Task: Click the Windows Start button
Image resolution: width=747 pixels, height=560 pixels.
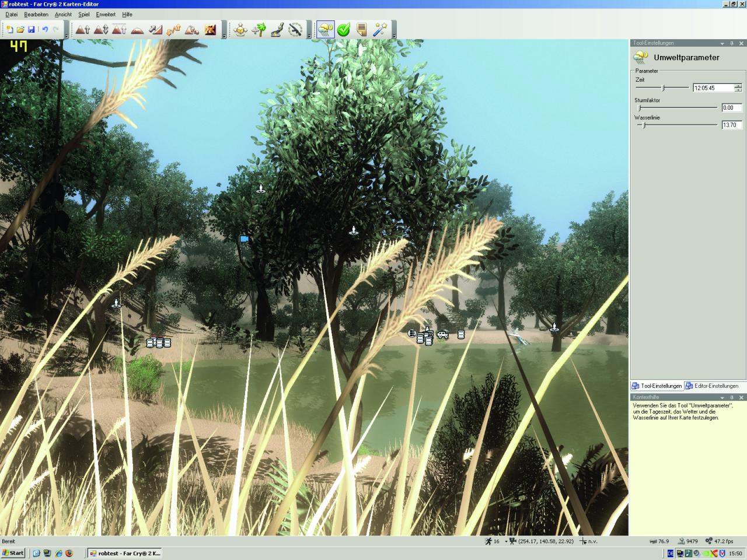Action: click(13, 553)
